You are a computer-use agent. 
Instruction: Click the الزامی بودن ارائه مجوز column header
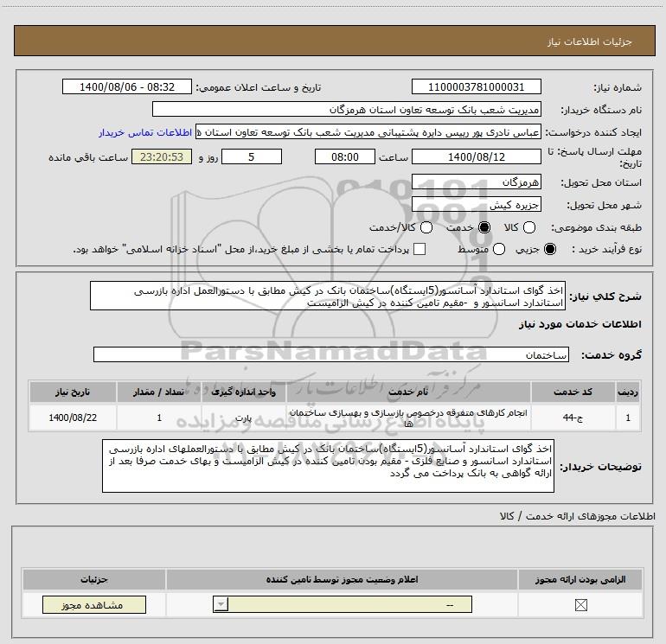pos(580,579)
